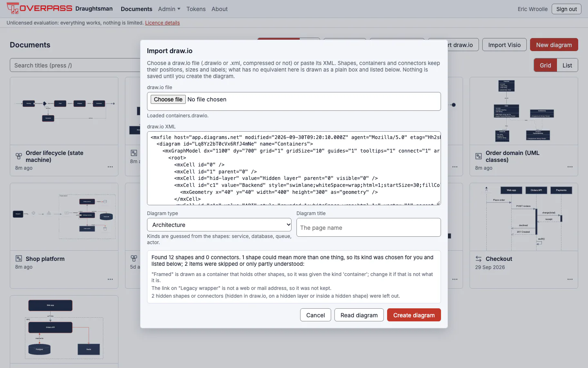Click the New diagram button
Image resolution: width=588 pixels, height=368 pixels.
[x=554, y=45]
